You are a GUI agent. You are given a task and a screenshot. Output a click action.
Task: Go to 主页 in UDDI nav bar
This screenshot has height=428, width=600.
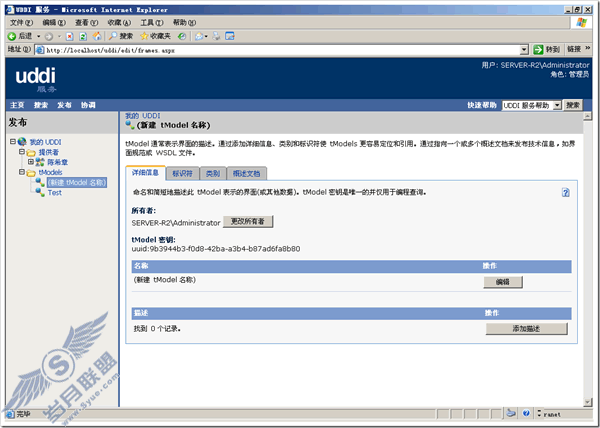pos(17,105)
